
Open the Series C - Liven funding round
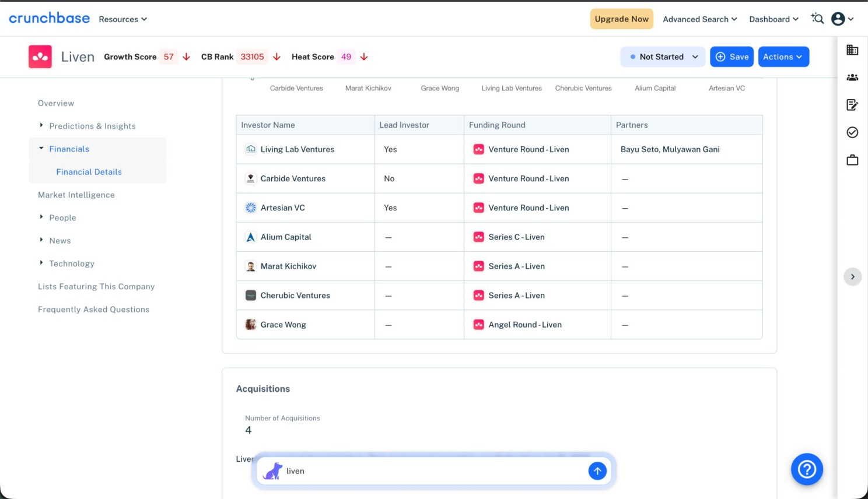click(517, 237)
